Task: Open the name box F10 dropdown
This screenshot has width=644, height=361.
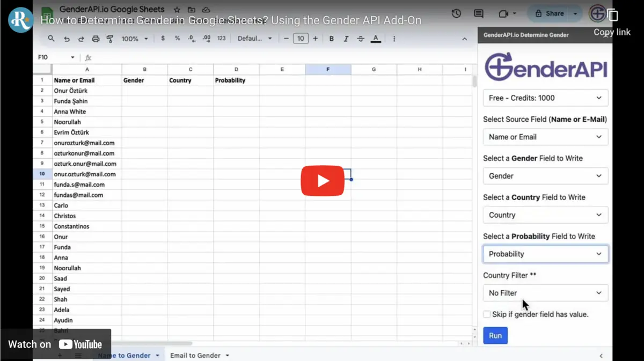Action: [x=72, y=57]
